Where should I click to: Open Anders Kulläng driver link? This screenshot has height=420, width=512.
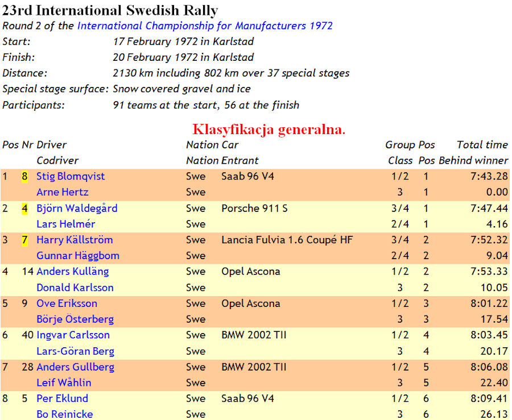72,272
